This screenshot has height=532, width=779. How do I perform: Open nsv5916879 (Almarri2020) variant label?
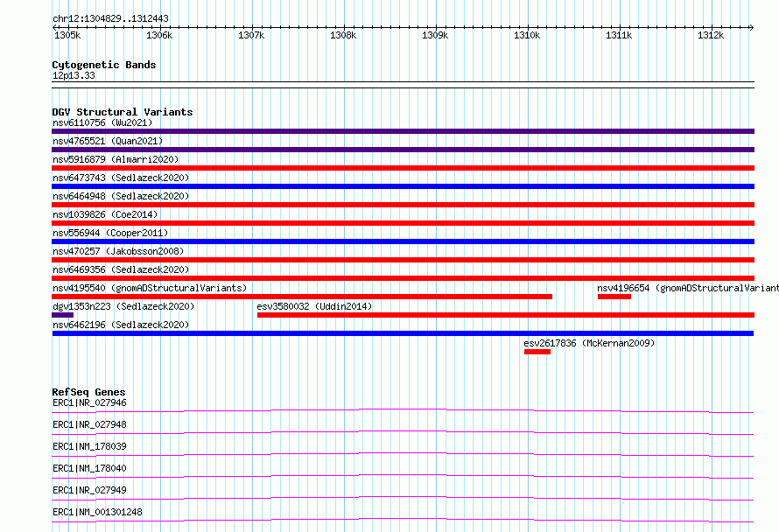(116, 159)
